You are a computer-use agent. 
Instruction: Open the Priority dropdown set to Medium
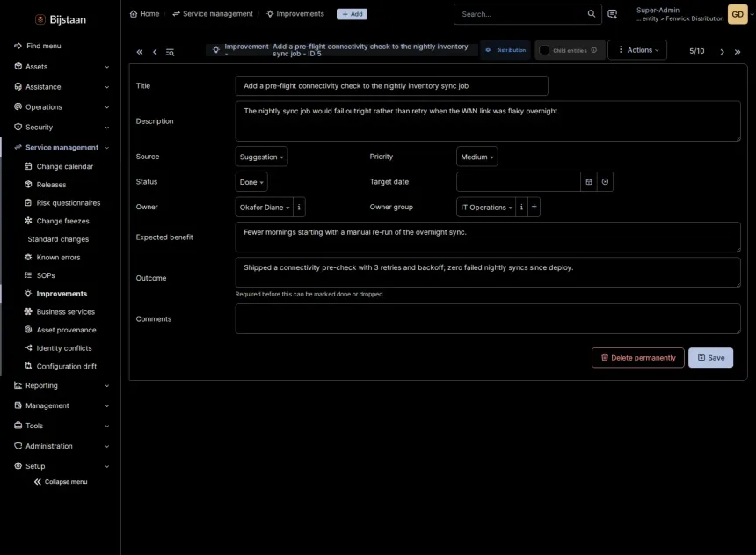[476, 157]
